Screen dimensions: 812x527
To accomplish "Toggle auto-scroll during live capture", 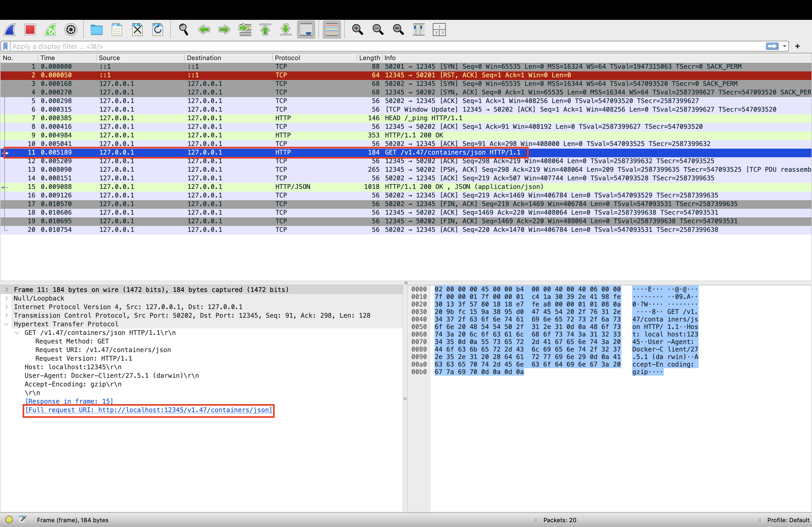I will click(306, 30).
